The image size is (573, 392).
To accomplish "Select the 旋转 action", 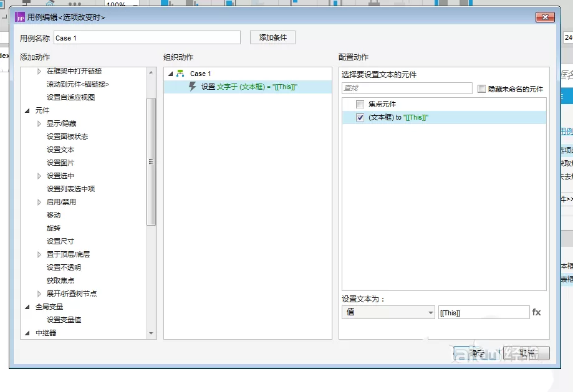I will click(54, 228).
